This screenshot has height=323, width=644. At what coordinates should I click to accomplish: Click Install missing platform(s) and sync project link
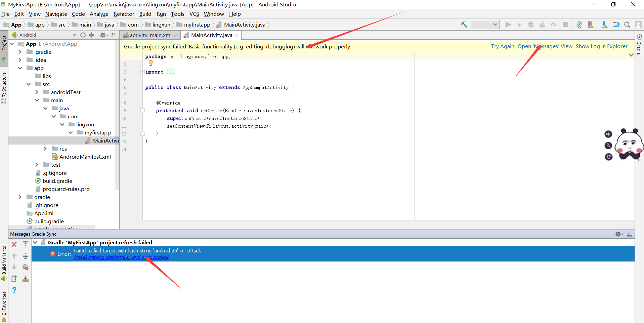tap(121, 257)
